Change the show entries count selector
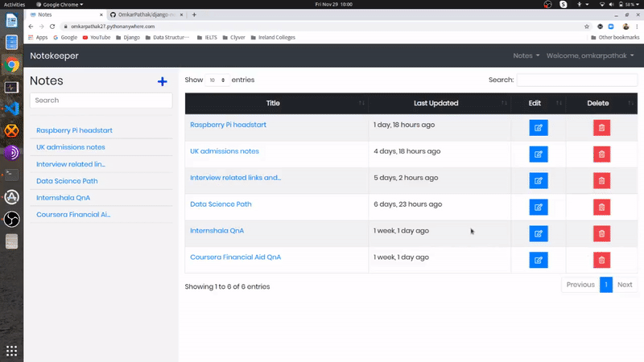This screenshot has width=644, height=362. [x=217, y=80]
